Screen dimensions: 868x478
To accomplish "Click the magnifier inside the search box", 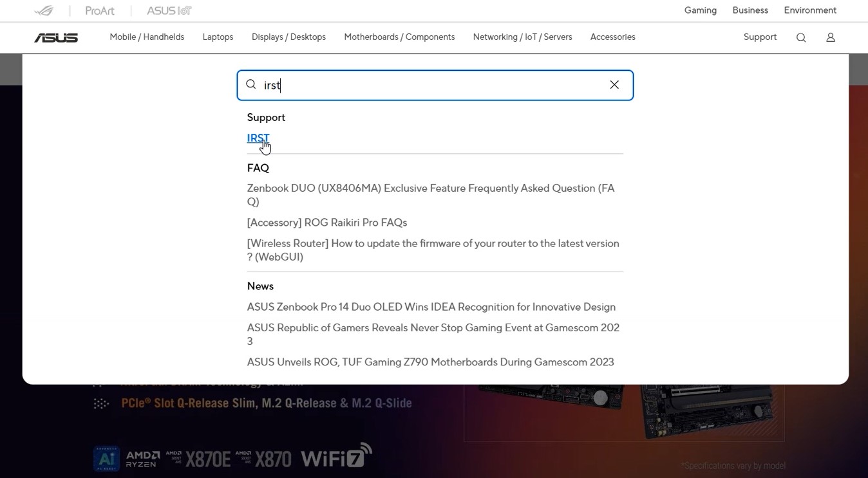I will tap(251, 84).
